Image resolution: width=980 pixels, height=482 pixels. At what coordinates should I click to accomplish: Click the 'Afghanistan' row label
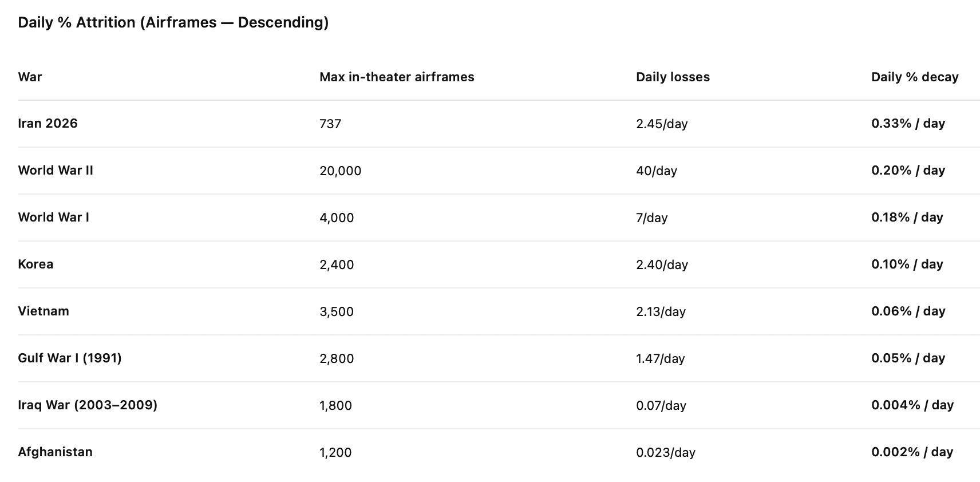tap(55, 452)
